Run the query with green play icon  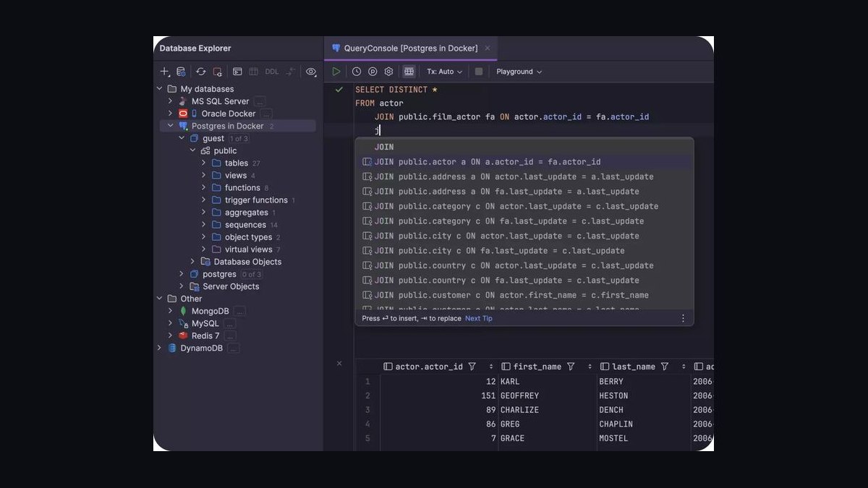coord(336,72)
